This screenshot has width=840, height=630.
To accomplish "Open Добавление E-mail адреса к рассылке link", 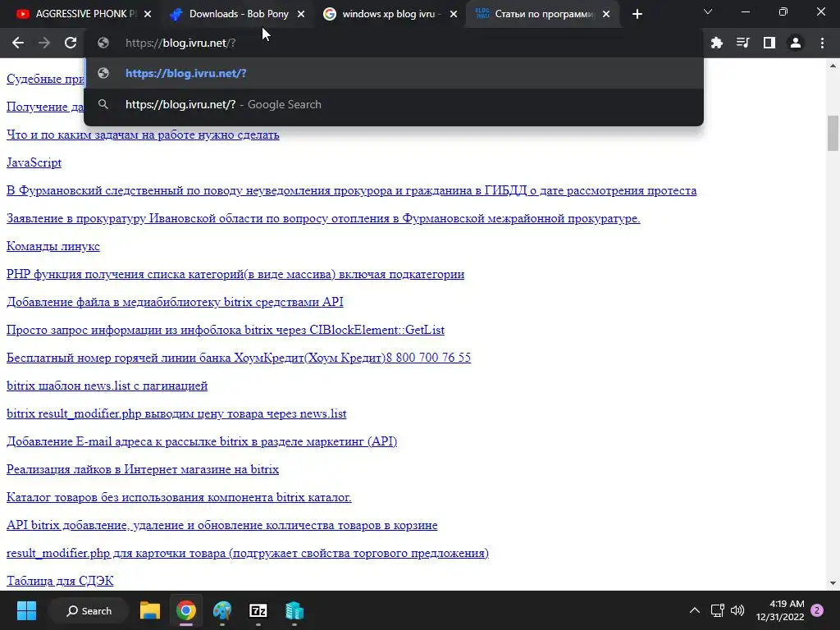I will pos(202,441).
